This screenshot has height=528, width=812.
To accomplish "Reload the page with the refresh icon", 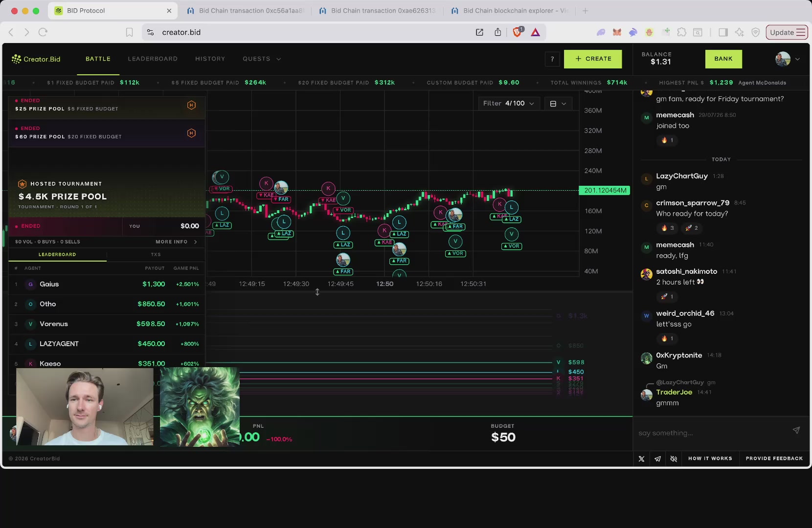I will click(43, 32).
